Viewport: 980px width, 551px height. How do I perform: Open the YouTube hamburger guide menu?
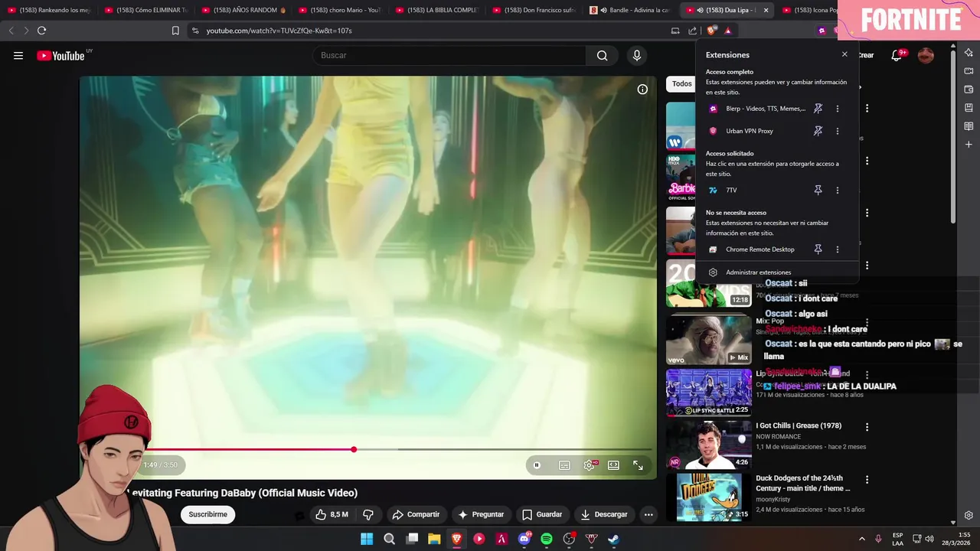tap(18, 55)
